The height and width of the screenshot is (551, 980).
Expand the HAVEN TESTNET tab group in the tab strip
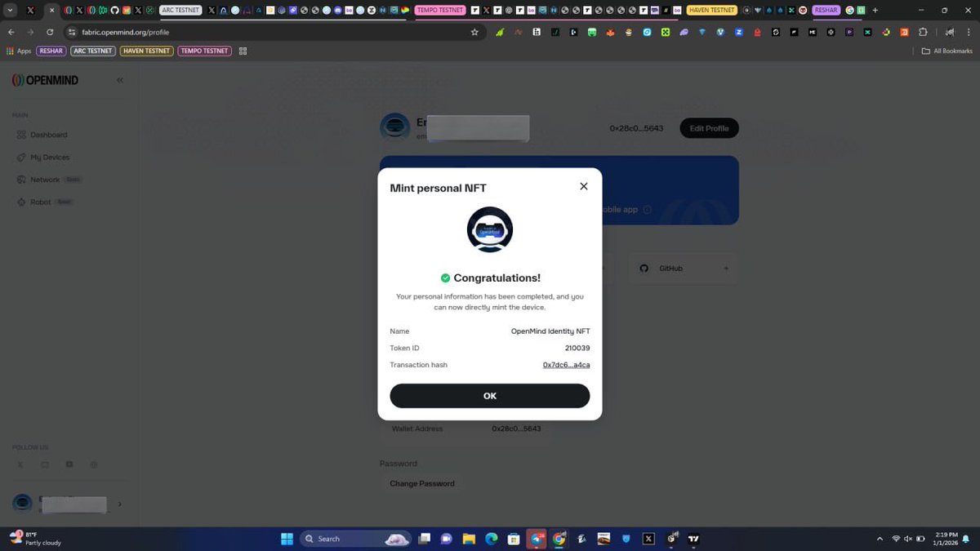coord(712,11)
